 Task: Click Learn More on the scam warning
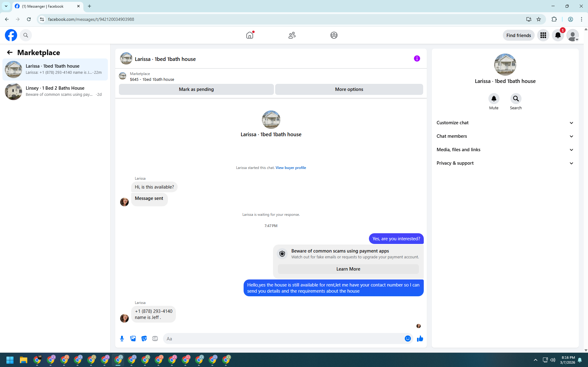(x=348, y=269)
